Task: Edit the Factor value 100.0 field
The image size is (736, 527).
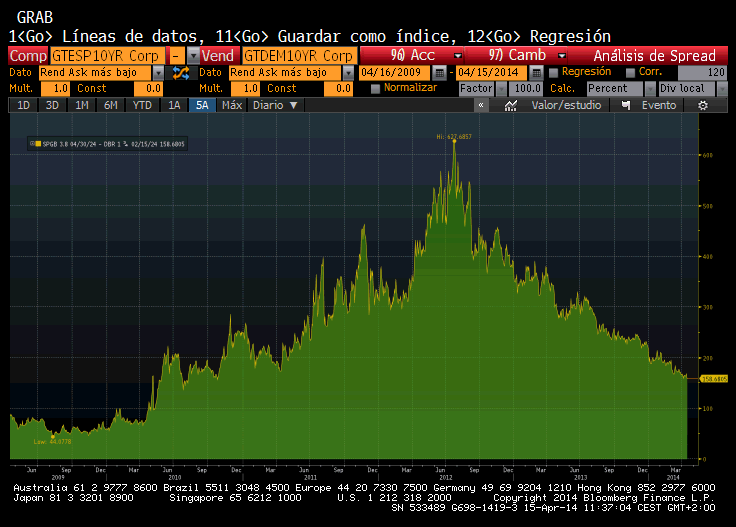Action: click(x=525, y=89)
